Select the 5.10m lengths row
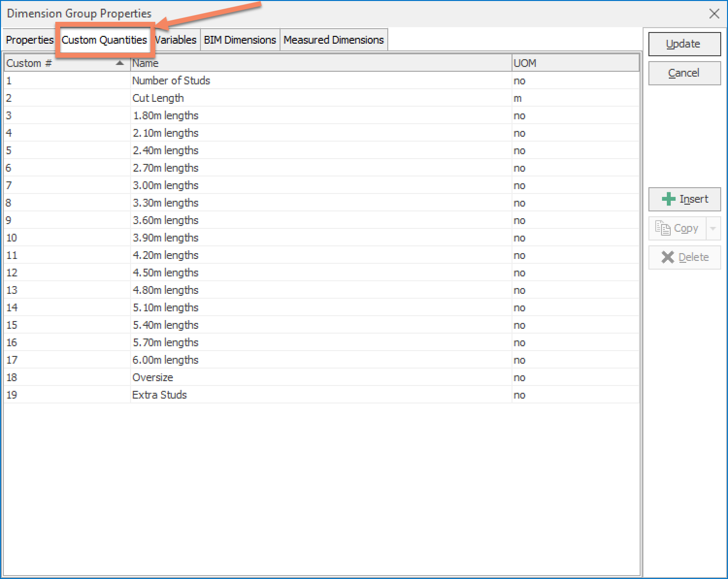Image resolution: width=728 pixels, height=579 pixels. [x=322, y=307]
